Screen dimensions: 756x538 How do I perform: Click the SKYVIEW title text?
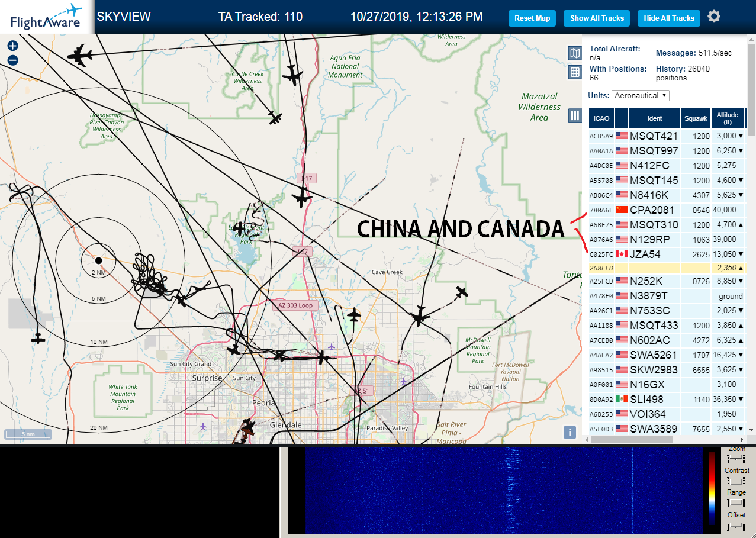[124, 17]
